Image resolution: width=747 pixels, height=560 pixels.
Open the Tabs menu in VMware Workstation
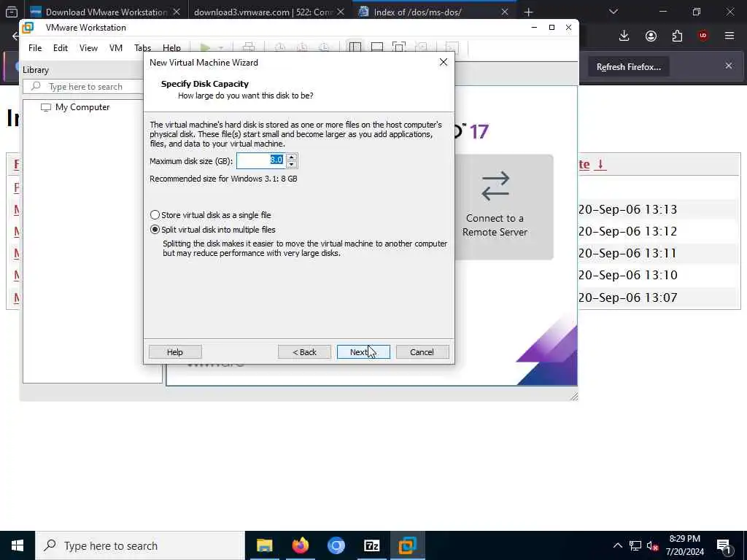click(x=142, y=47)
